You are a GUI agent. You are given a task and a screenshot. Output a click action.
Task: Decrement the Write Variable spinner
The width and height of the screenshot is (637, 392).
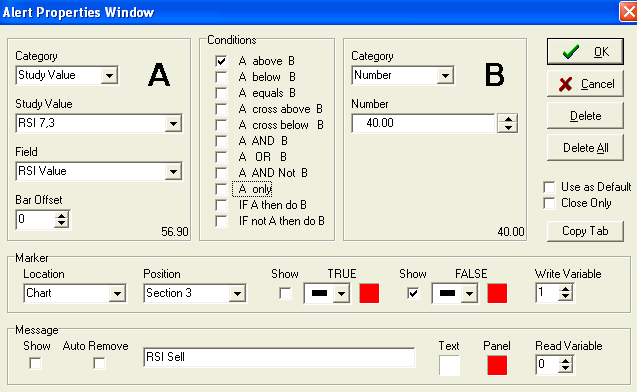[565, 297]
